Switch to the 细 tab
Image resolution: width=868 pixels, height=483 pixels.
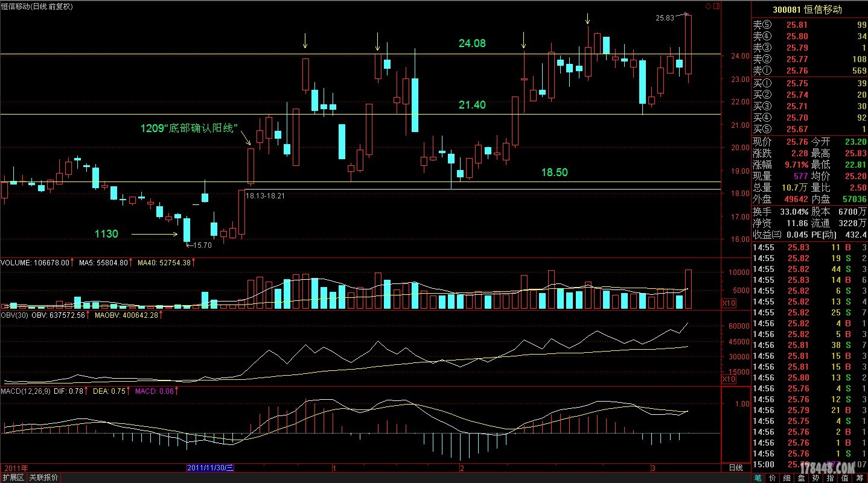tap(787, 478)
